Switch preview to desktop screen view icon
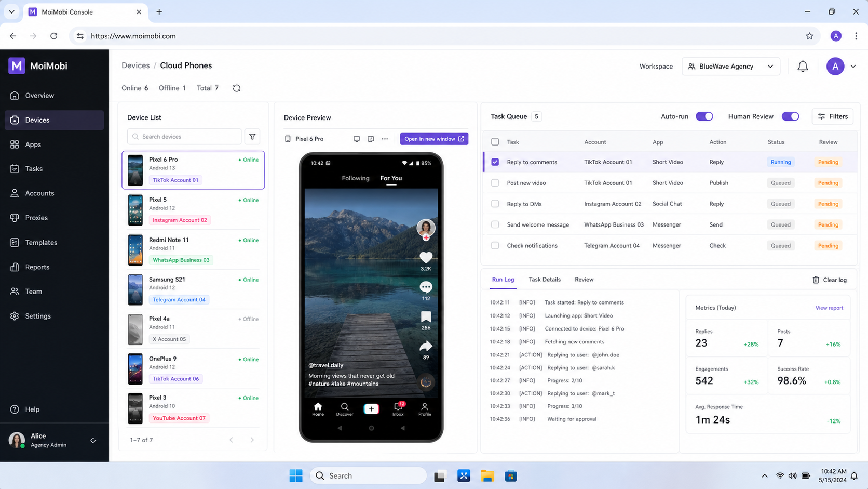 pyautogui.click(x=357, y=139)
